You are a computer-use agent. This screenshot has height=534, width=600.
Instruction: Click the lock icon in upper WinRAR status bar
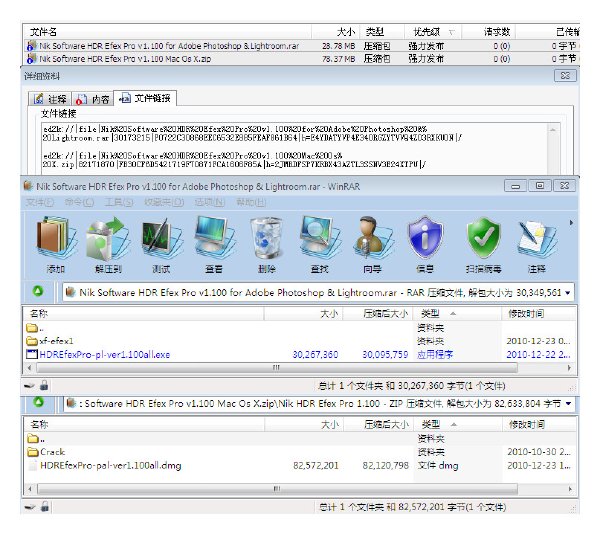44,385
